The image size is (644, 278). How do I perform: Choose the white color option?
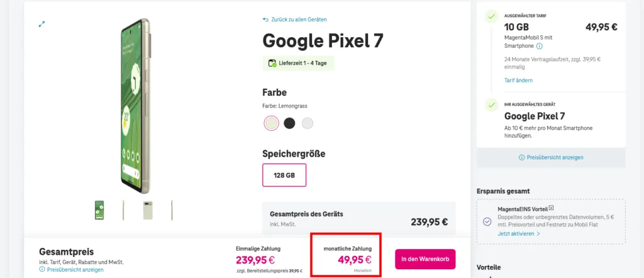[x=307, y=123]
